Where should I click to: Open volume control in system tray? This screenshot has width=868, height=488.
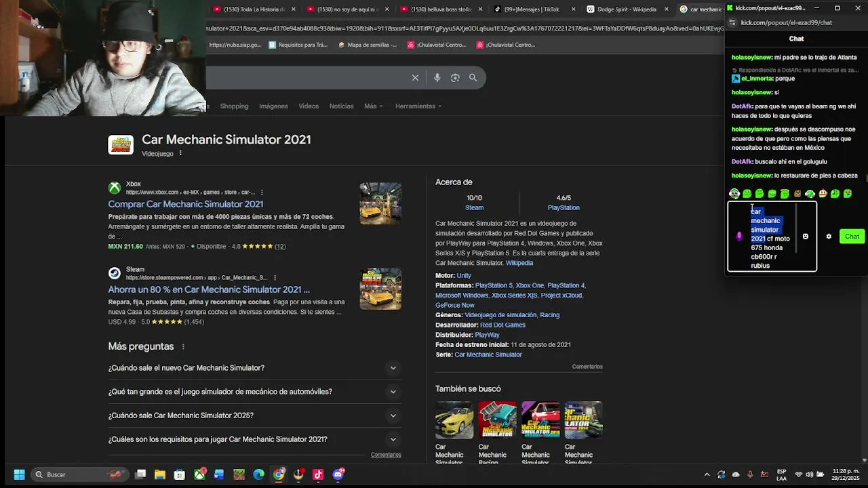(x=810, y=474)
